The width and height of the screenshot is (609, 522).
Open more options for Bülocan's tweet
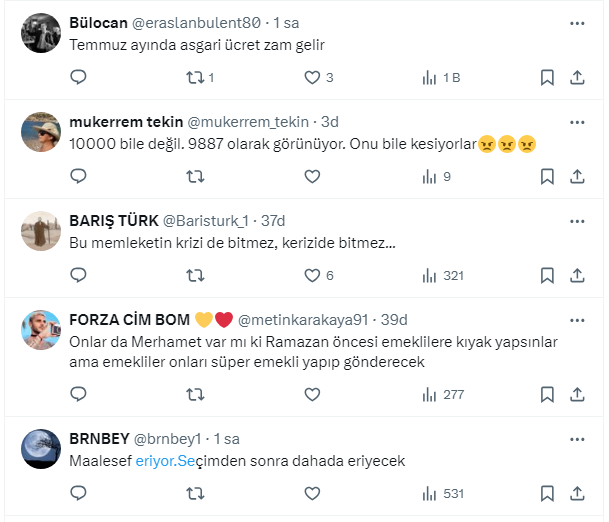click(x=578, y=22)
